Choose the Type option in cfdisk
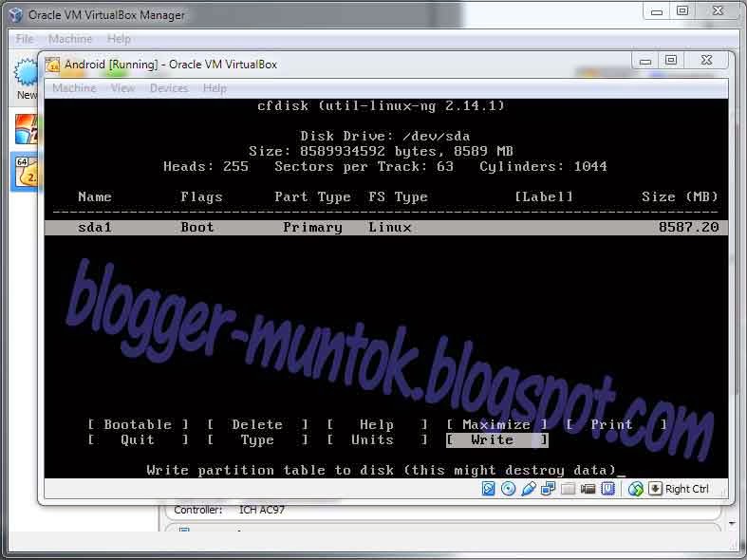This screenshot has height=560, width=747. coord(257,439)
